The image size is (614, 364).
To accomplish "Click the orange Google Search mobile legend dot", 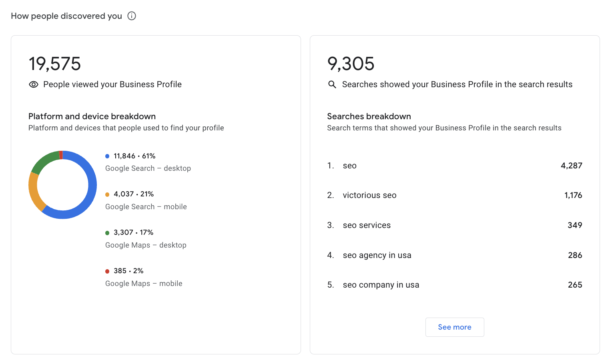I will (x=107, y=195).
